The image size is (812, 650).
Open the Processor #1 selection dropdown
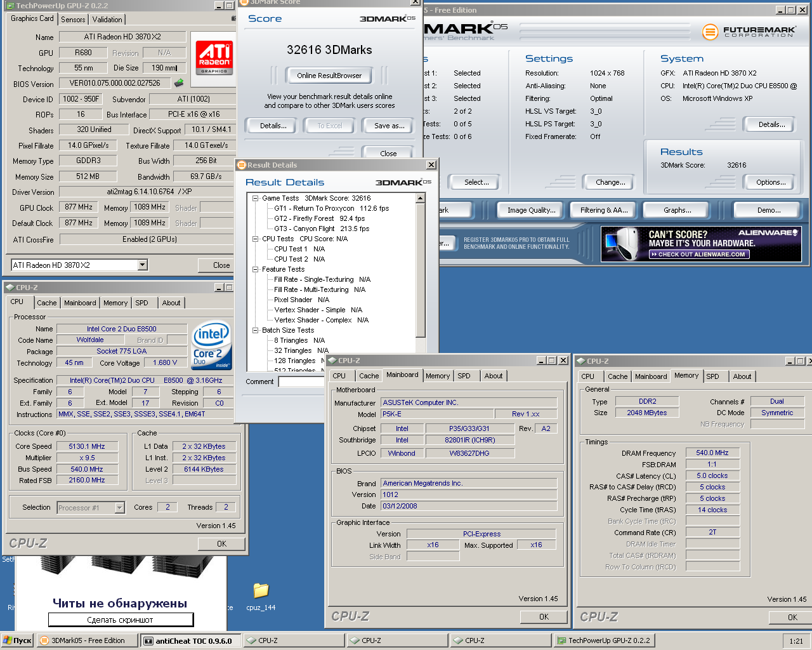(x=119, y=507)
